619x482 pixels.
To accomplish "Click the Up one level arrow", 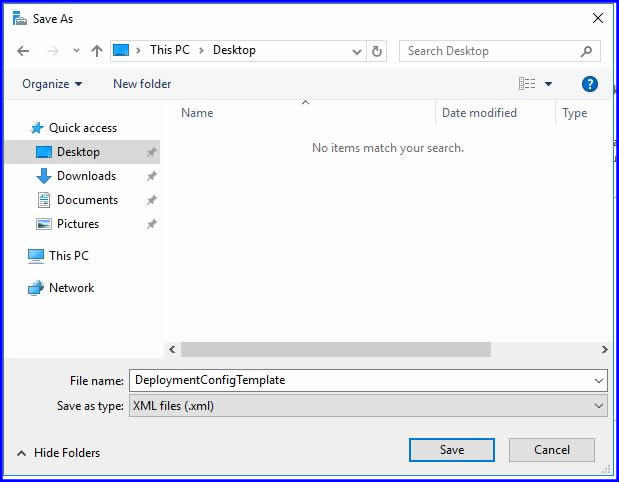I will point(97,51).
